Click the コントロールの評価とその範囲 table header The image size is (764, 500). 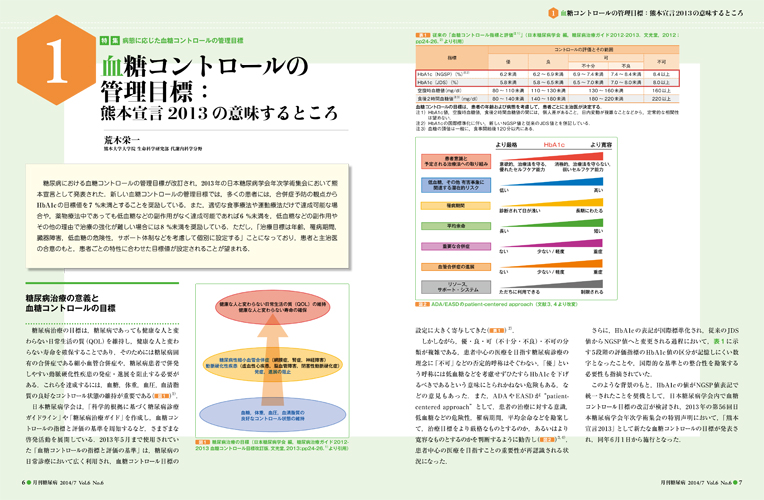pos(583,50)
